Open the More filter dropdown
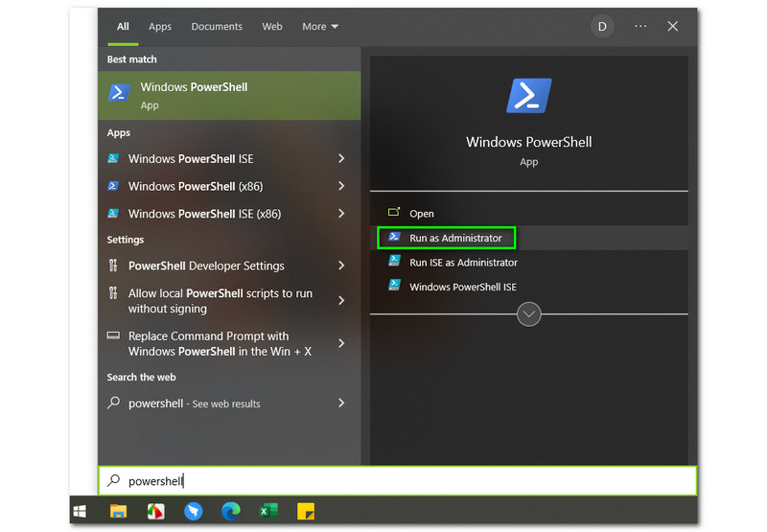767x532 pixels. point(320,27)
